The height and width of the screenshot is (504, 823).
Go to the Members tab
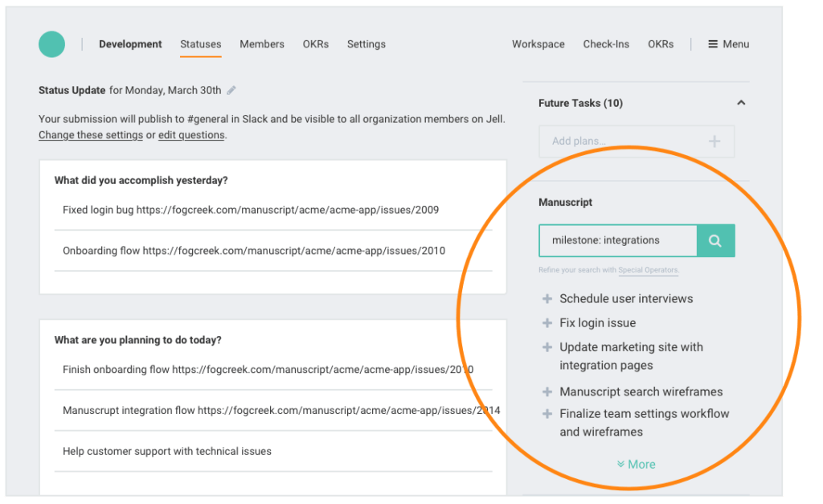262,44
